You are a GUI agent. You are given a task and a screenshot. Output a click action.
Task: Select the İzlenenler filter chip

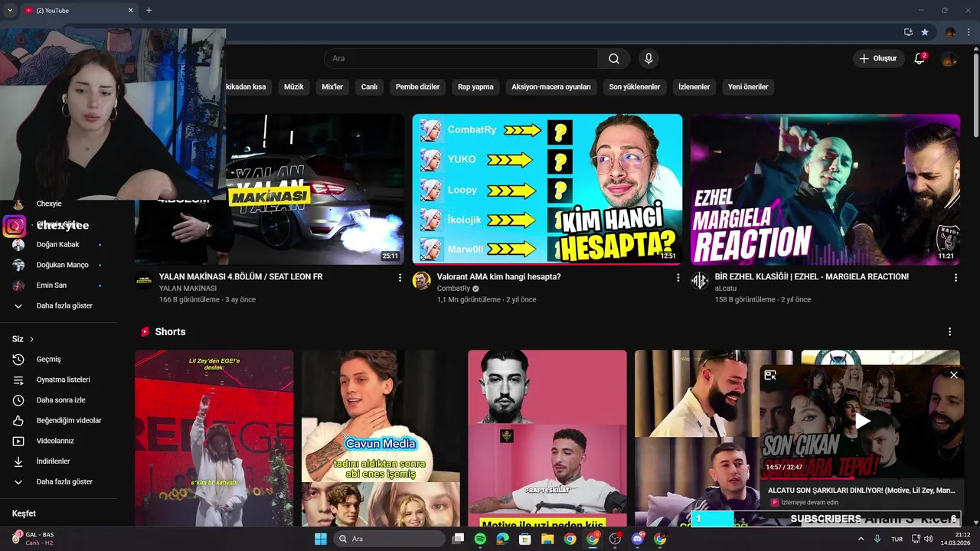pyautogui.click(x=694, y=86)
